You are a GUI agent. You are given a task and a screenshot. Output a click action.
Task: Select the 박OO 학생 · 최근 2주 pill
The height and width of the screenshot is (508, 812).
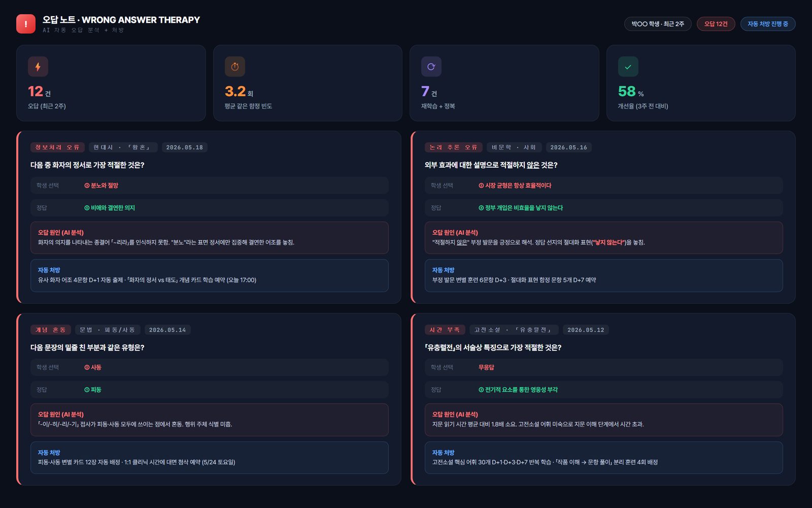658,24
